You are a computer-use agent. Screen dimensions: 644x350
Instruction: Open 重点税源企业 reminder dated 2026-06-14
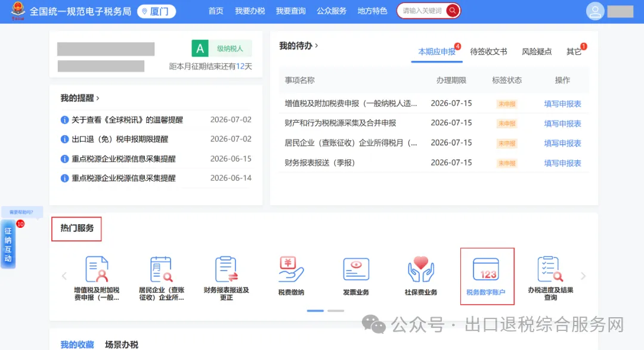123,178
